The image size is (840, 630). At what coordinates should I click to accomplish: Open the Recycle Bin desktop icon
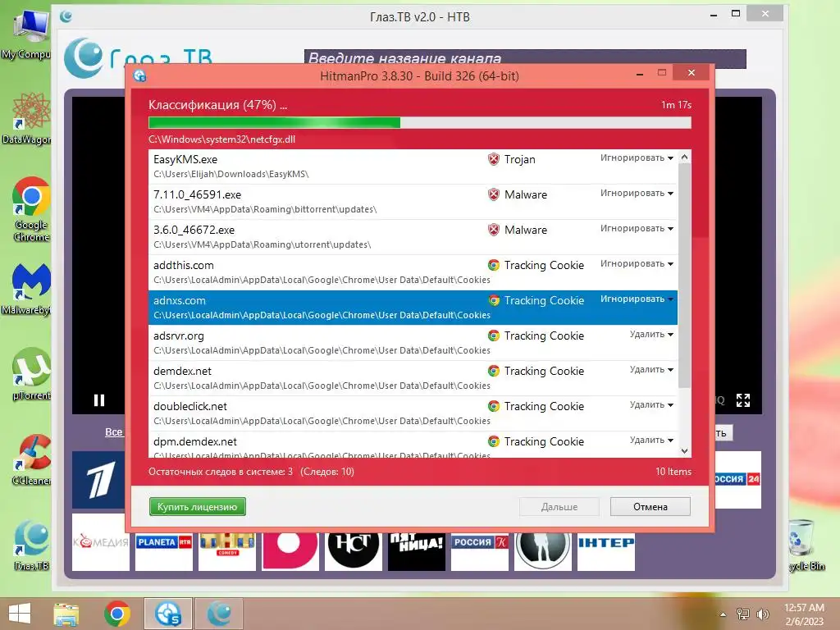click(x=806, y=546)
